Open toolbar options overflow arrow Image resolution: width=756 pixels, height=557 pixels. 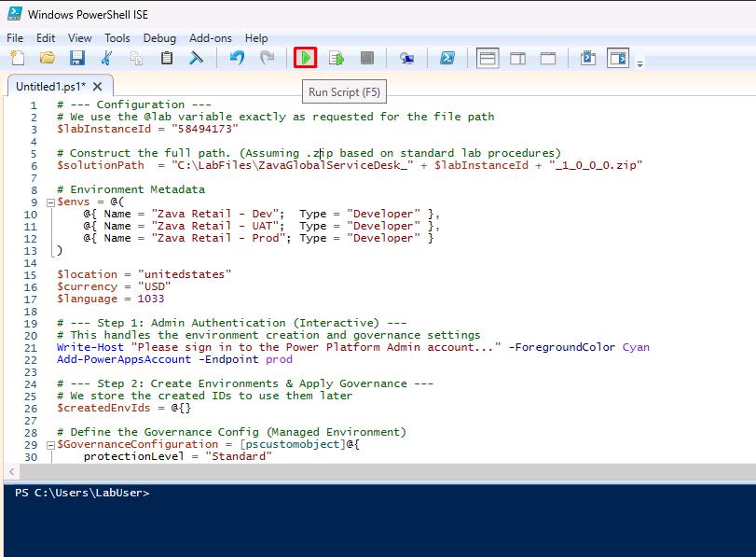pos(639,63)
